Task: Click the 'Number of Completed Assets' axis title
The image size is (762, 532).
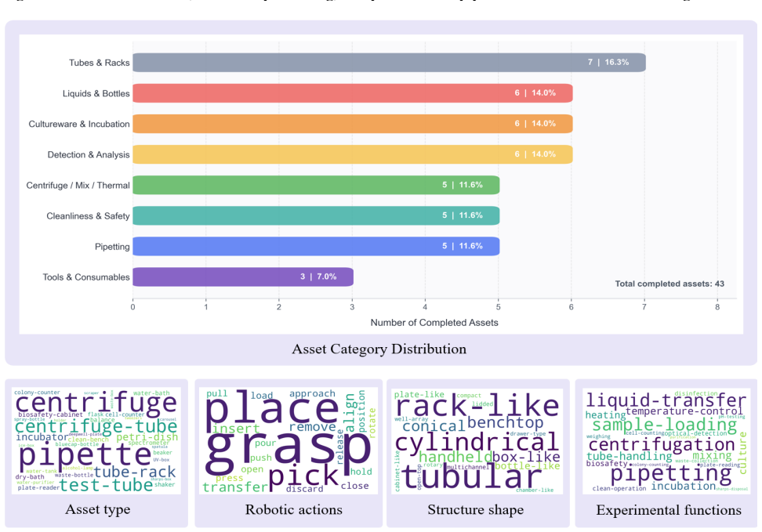Action: (x=434, y=323)
